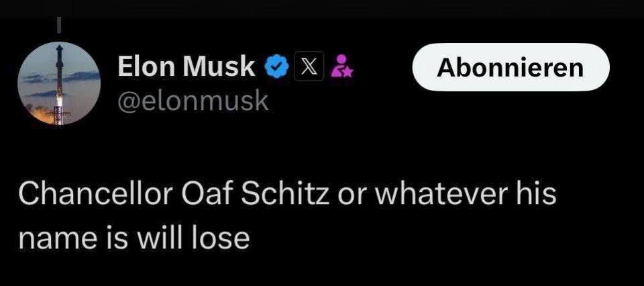644x286 pixels.
Task: Open the Elon Musk display name link
Action: 186,67
